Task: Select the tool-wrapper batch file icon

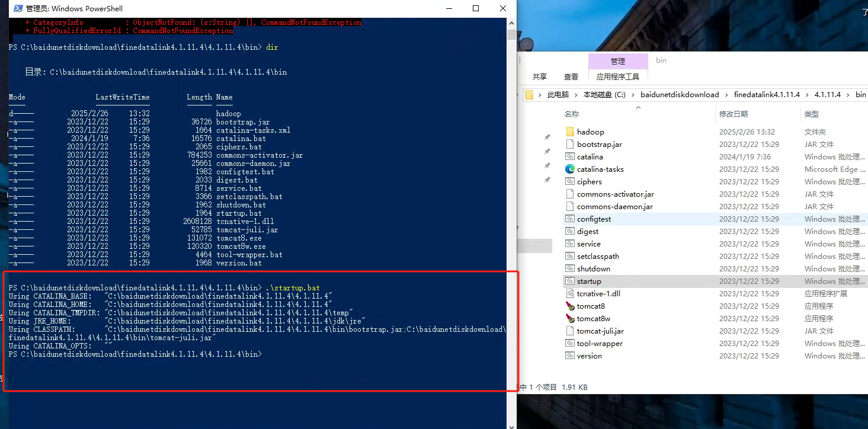Action: coord(570,343)
